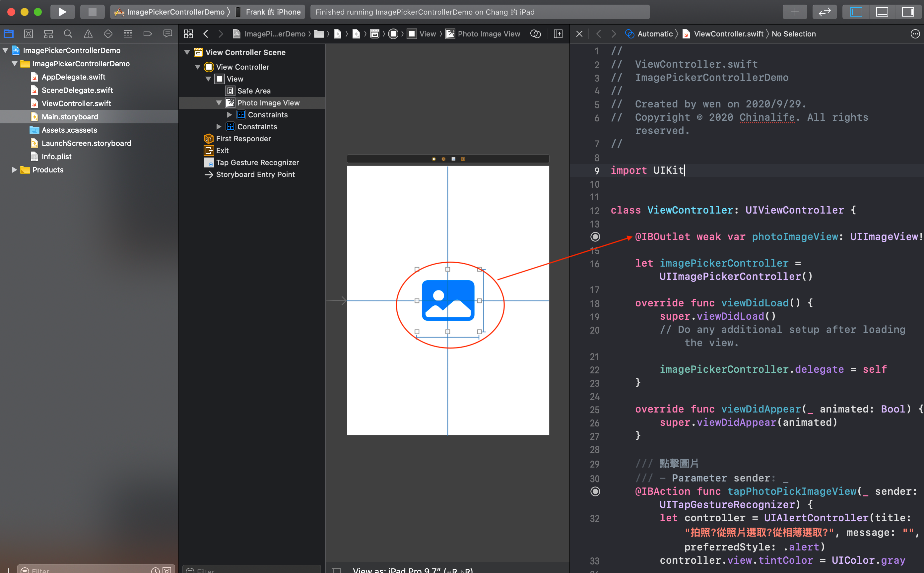Collapse the ImagePickerControllerDemo group folder

coord(14,64)
